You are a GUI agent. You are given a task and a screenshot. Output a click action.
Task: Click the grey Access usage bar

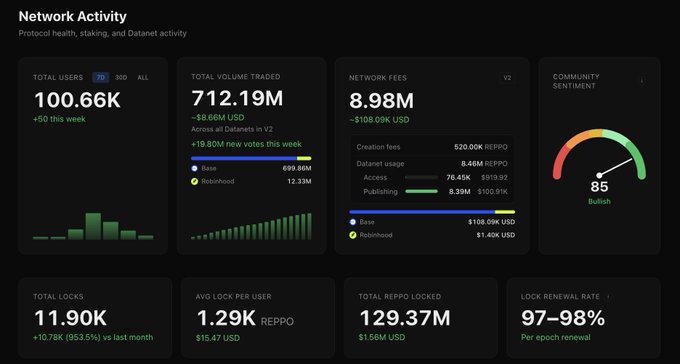point(422,177)
